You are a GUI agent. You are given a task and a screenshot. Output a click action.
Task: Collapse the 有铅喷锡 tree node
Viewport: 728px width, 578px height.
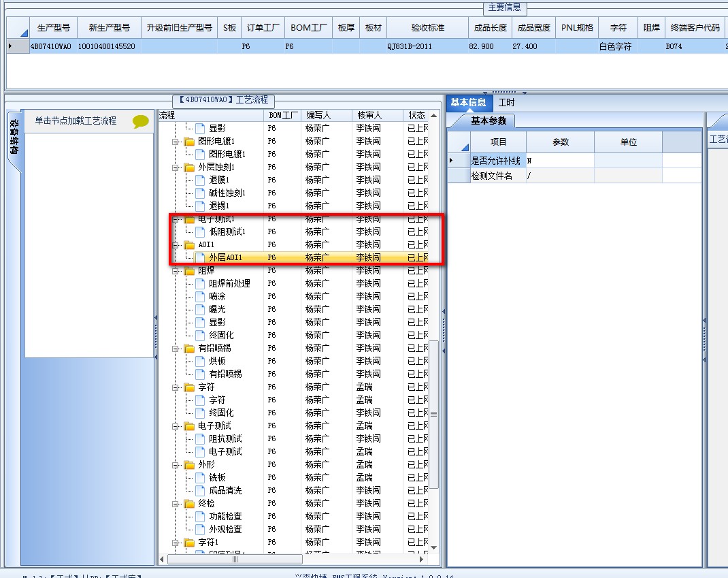click(x=176, y=349)
